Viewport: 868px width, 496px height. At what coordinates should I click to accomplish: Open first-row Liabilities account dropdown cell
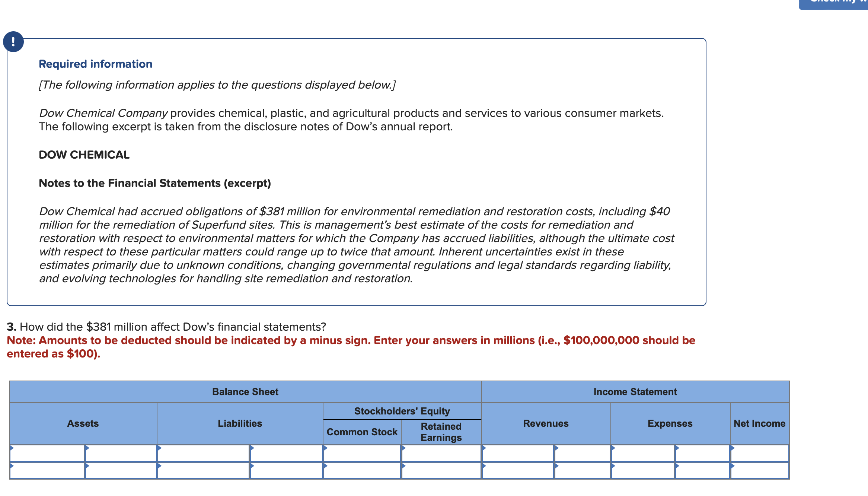[x=203, y=453]
